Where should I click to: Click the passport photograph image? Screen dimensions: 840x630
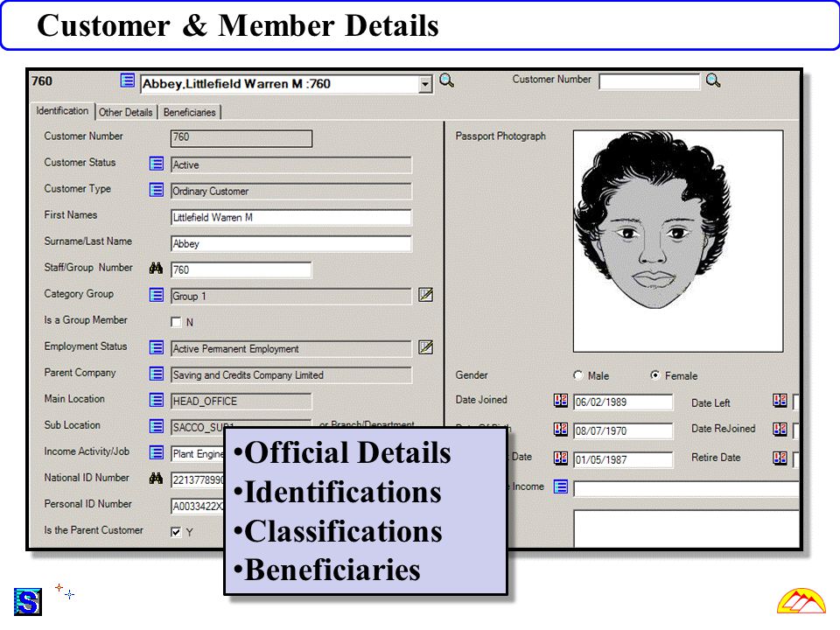678,241
